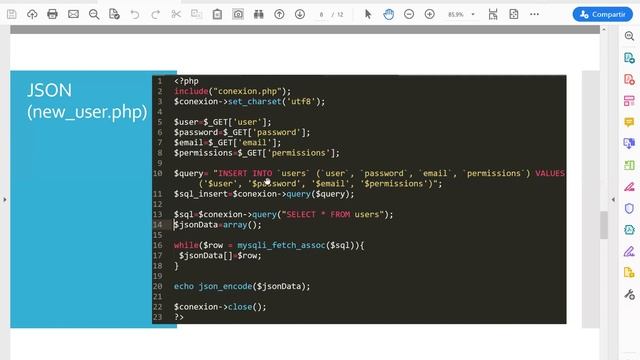The height and width of the screenshot is (360, 640).
Task: Click the upload to cloud icon
Action: [x=32, y=14]
